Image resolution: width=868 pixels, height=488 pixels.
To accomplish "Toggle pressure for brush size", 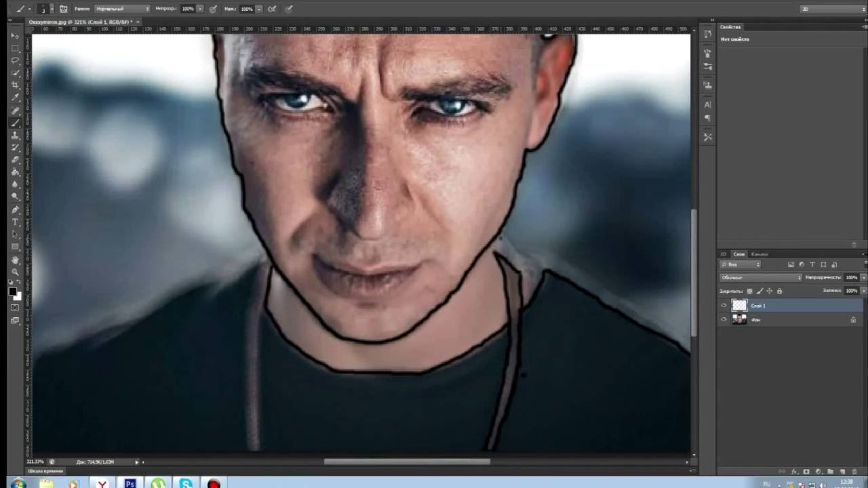I will (288, 9).
